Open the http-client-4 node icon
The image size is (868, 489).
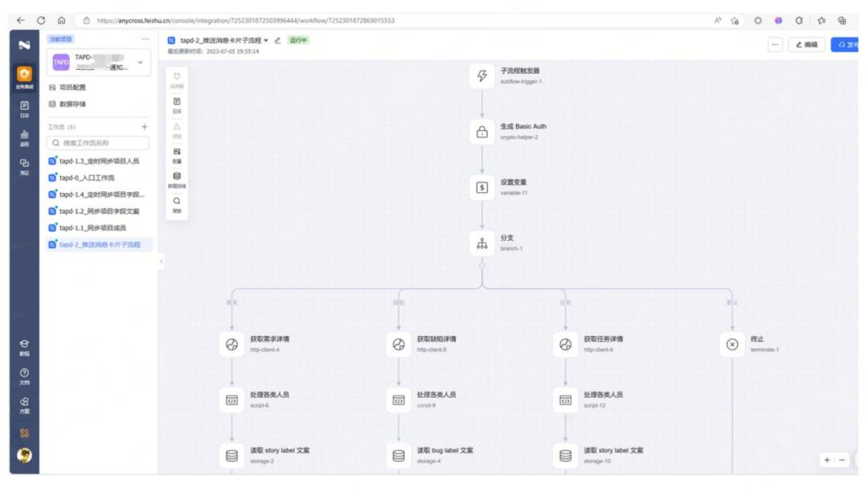231,344
